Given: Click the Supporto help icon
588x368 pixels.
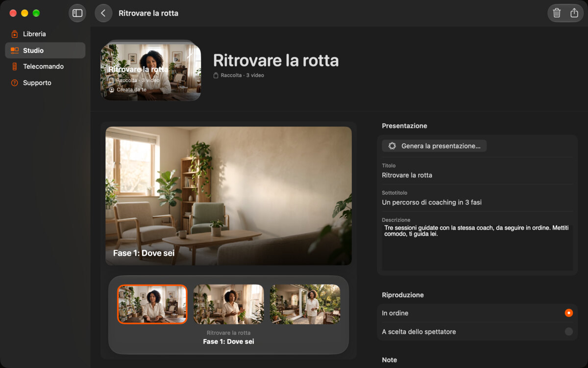Looking at the screenshot, I should 15,83.
